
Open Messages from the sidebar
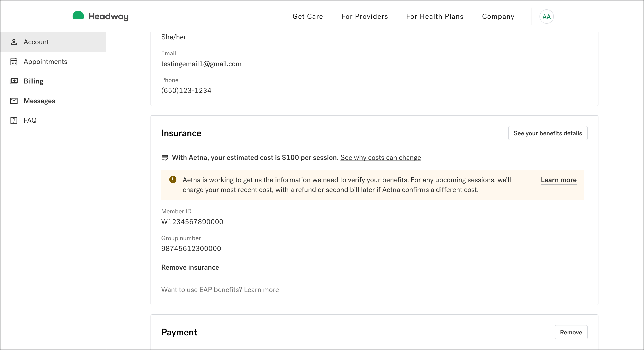[53, 101]
